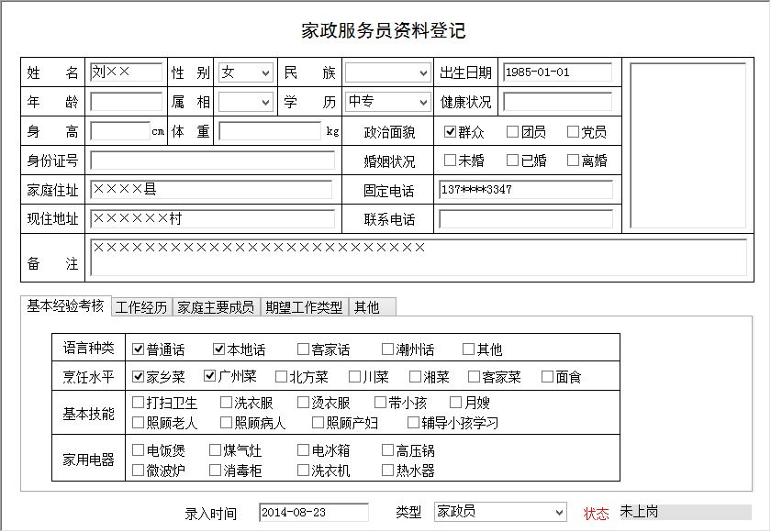The height and width of the screenshot is (532, 771).
Task: Open the 家庭主要成员 tab
Action: 216,307
